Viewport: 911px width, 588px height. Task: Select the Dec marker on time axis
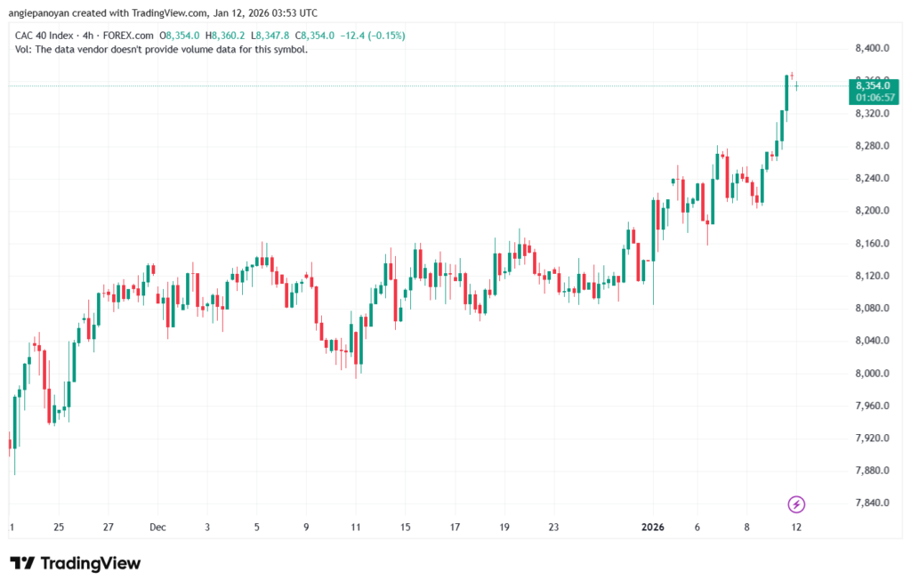pos(157,527)
